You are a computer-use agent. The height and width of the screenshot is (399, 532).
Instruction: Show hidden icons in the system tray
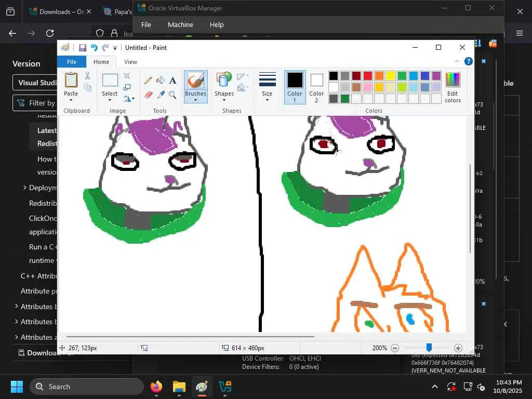[x=435, y=387]
